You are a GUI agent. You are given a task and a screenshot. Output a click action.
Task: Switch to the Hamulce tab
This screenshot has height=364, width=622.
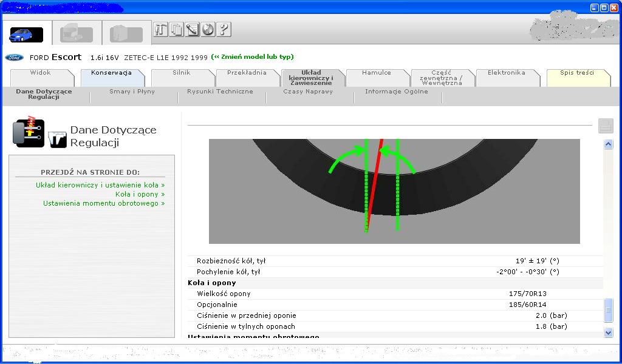(x=376, y=73)
